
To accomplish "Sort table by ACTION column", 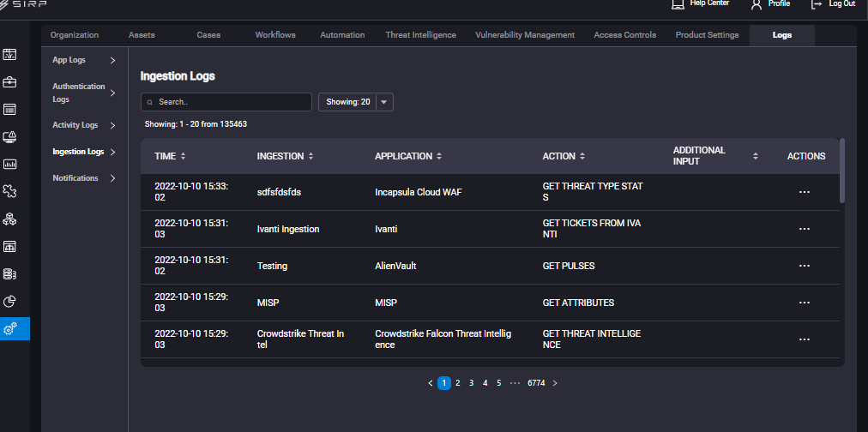I will pos(582,157).
